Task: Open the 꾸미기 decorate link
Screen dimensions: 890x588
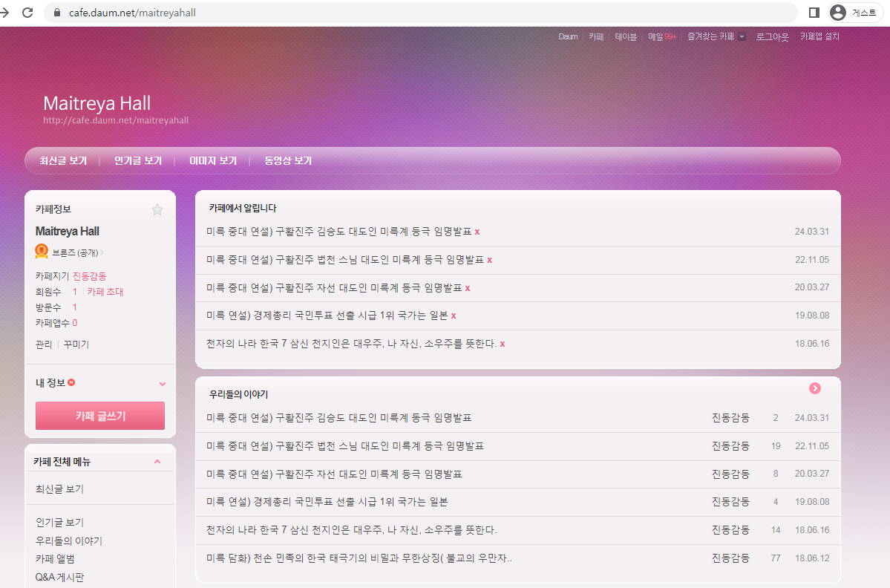Action: pos(76,344)
